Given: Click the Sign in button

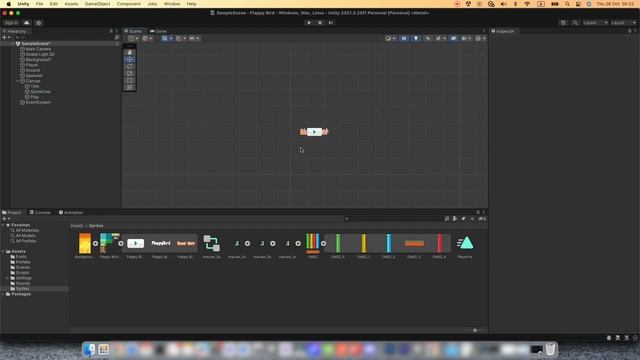Looking at the screenshot, I should coord(11,23).
